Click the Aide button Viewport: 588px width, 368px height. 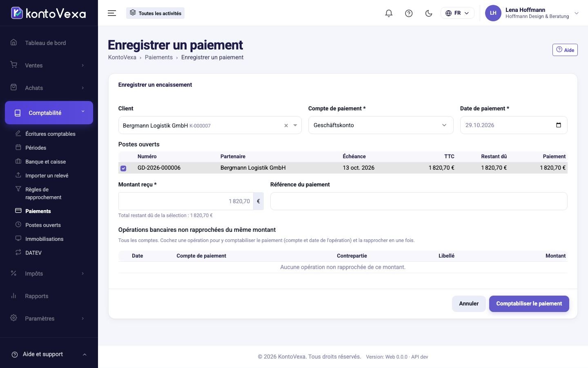(x=565, y=50)
